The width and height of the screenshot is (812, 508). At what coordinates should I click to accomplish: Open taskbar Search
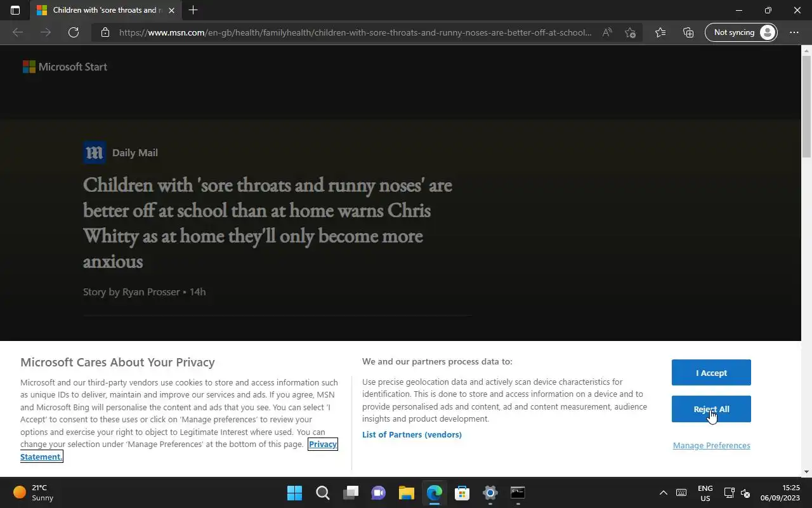(322, 493)
